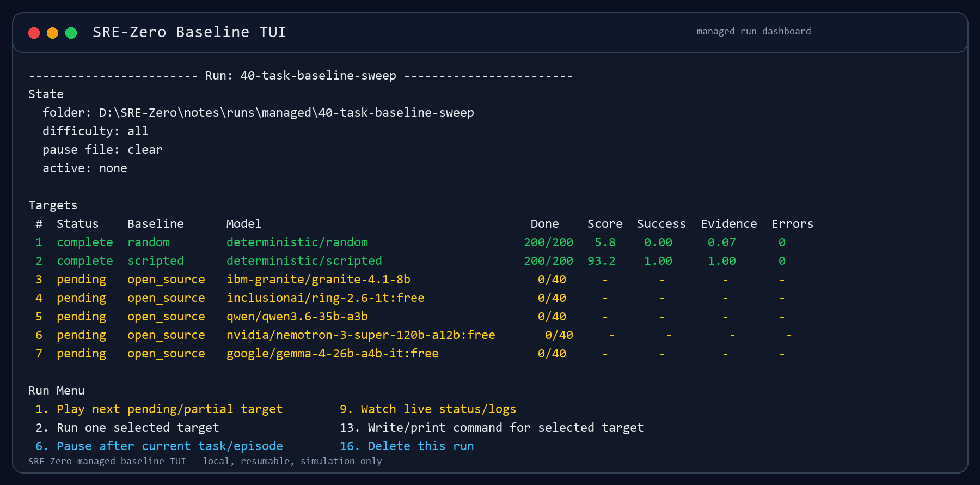Click the 5.8 score value for random

point(605,242)
